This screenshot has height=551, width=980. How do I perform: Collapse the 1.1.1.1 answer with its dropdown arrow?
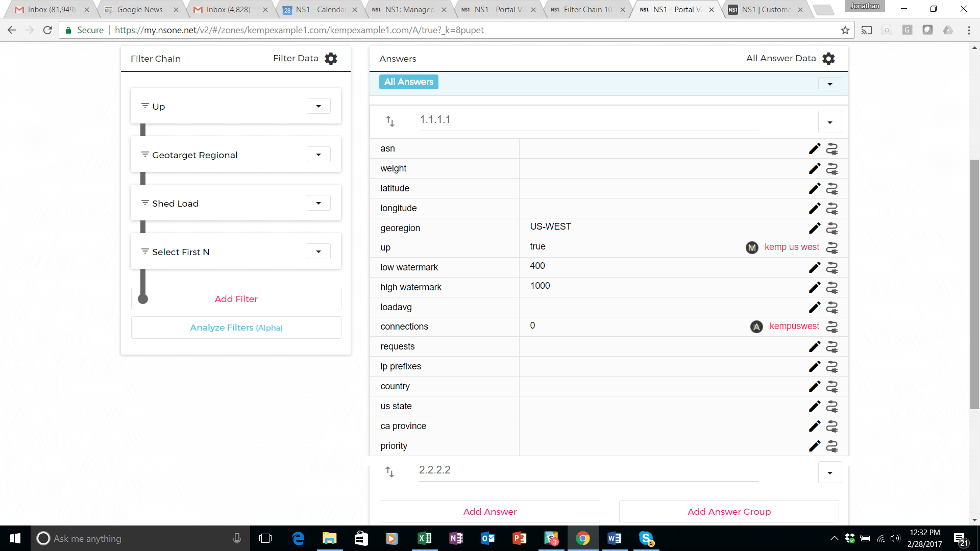(x=829, y=122)
